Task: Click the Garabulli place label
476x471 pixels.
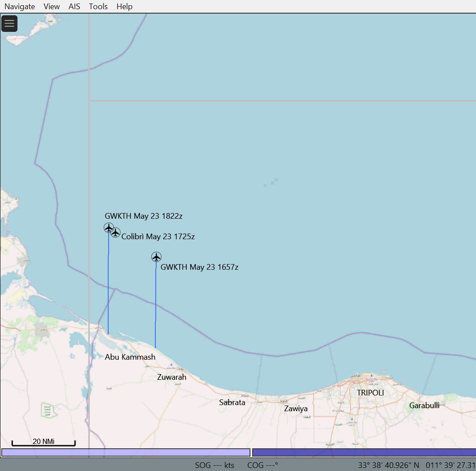Action: pos(424,406)
